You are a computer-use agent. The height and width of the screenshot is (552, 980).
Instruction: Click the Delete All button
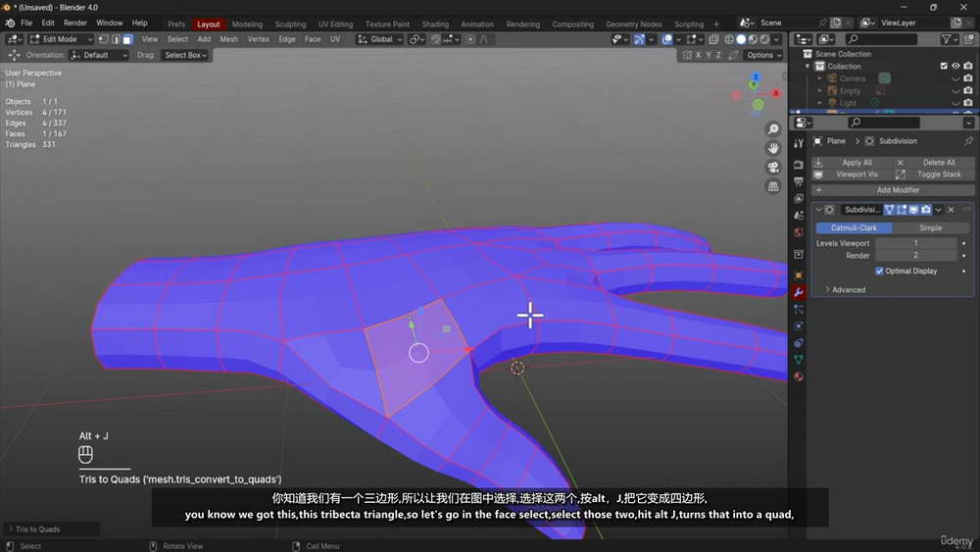pyautogui.click(x=934, y=163)
